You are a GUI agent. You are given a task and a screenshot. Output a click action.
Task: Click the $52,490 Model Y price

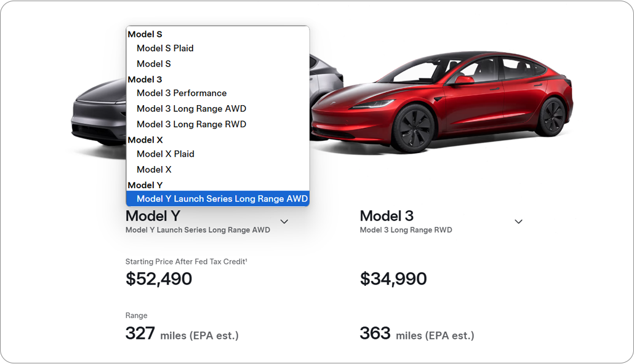click(158, 279)
